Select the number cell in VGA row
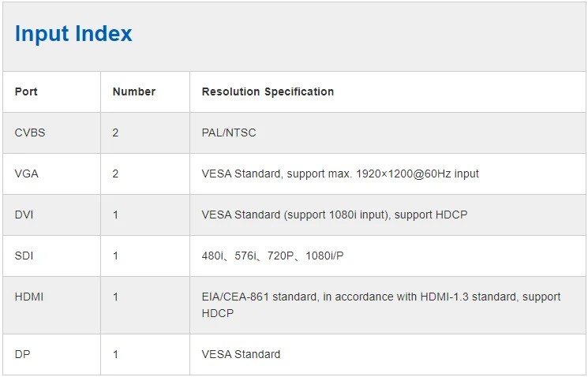The image size is (588, 377). 116,174
